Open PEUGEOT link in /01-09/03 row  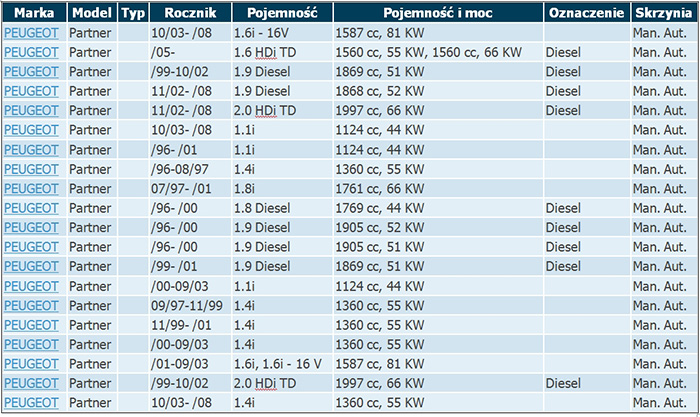pos(31,364)
